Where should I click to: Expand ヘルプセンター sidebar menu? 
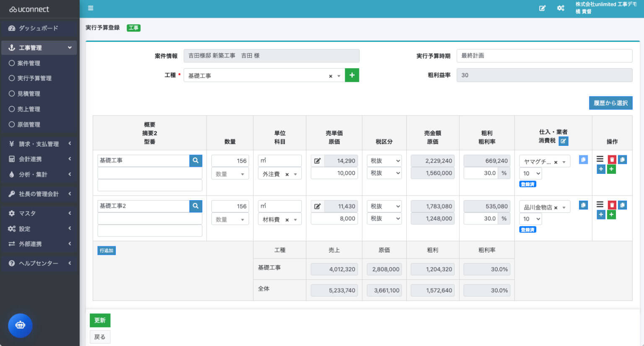point(39,263)
